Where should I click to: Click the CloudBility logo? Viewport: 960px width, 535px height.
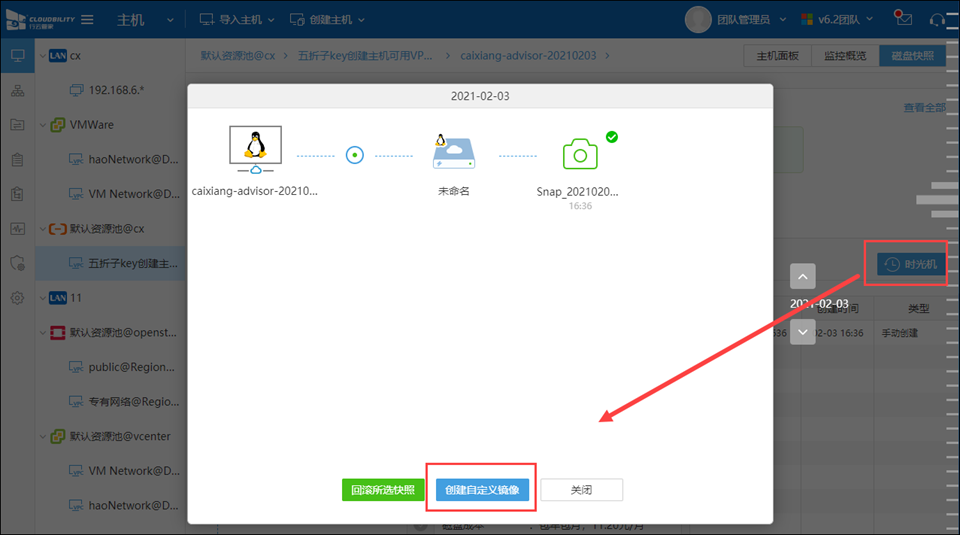click(40, 20)
